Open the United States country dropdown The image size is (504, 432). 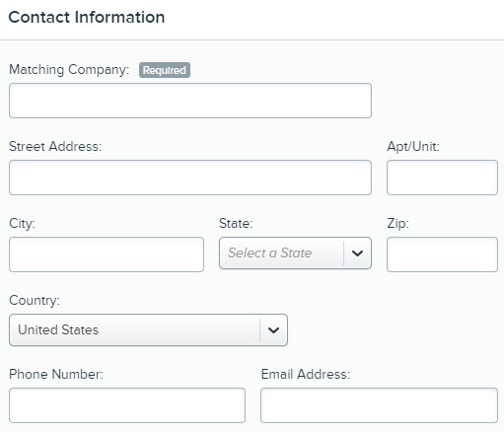point(148,329)
